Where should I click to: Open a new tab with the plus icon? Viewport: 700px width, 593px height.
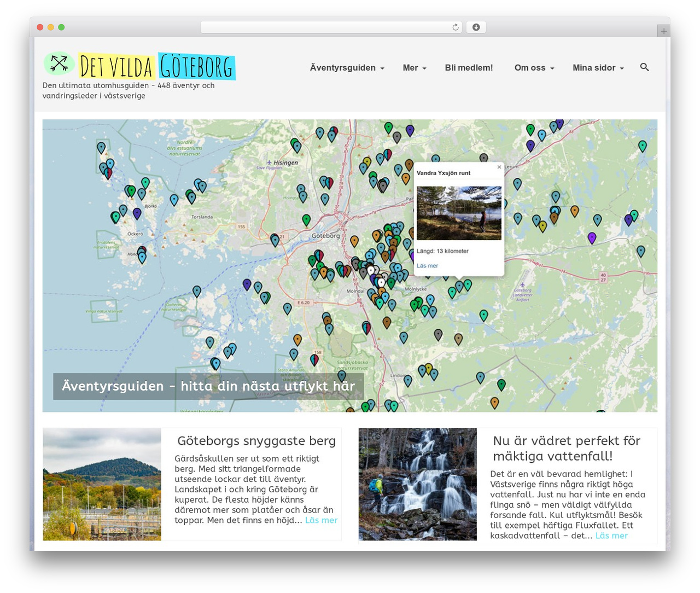(x=663, y=31)
